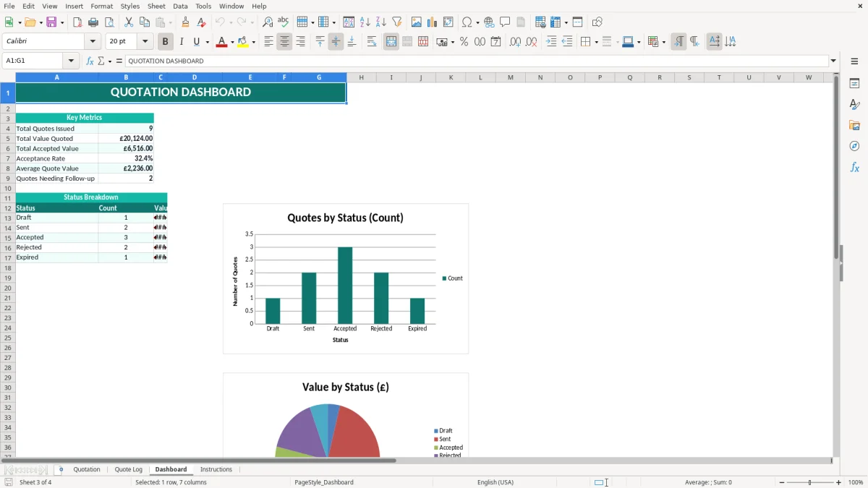Select column H header
Screen dimensions: 868x488
(361, 77)
